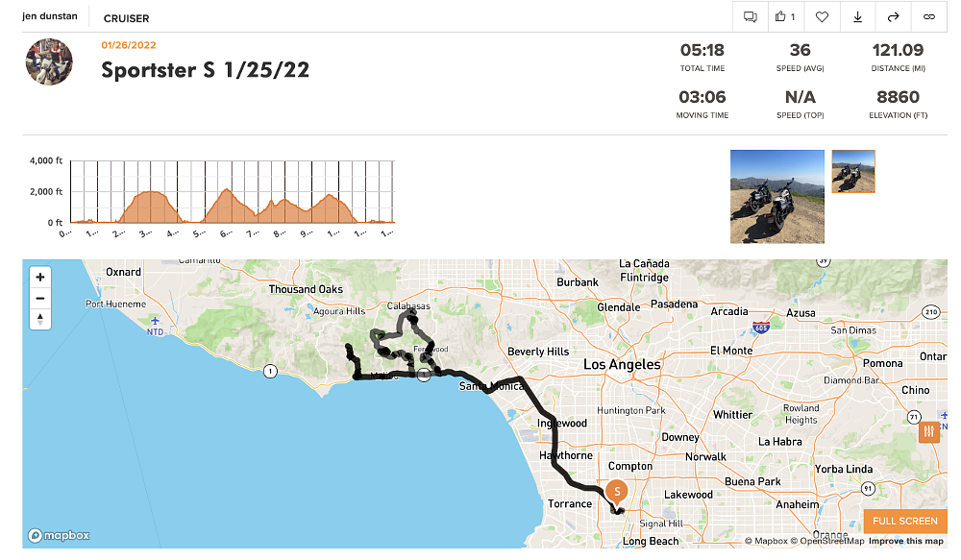Zoom in using the map plus icon
Image resolution: width=961 pixels, height=560 pixels.
pos(39,277)
